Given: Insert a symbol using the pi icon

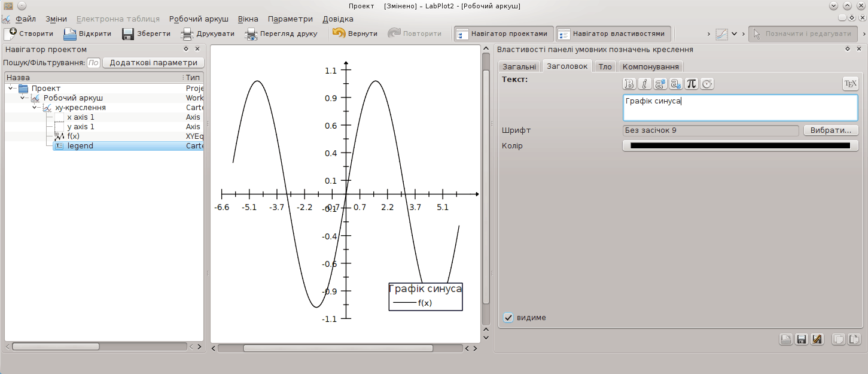Looking at the screenshot, I should click(691, 84).
